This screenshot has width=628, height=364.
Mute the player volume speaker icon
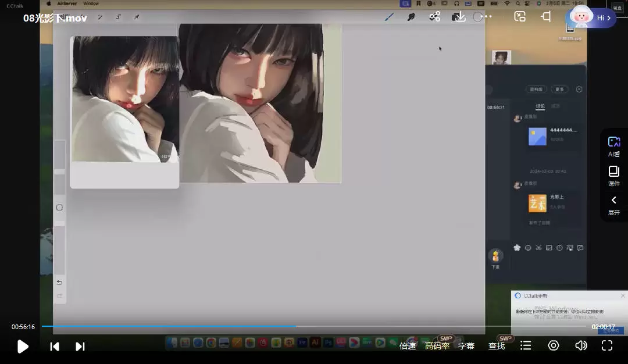tap(581, 345)
